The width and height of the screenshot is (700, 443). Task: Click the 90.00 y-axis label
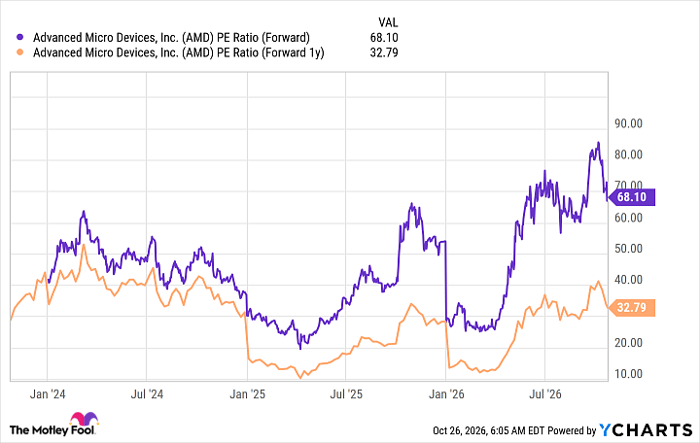[x=629, y=124]
